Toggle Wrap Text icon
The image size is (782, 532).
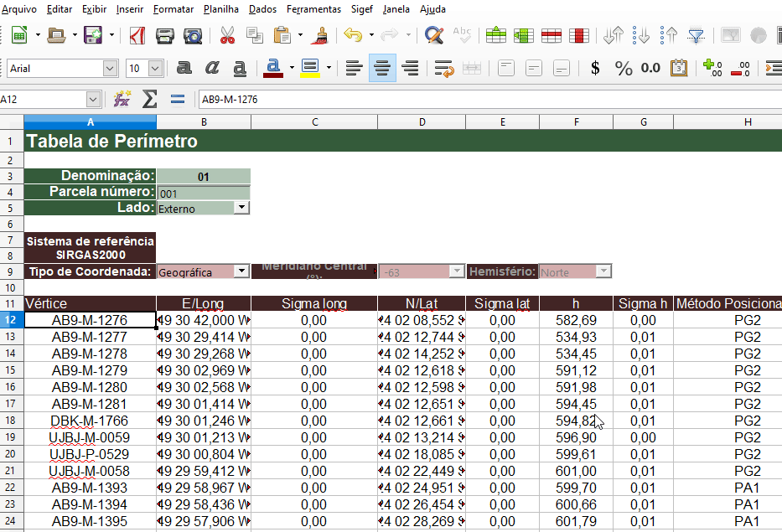point(444,68)
